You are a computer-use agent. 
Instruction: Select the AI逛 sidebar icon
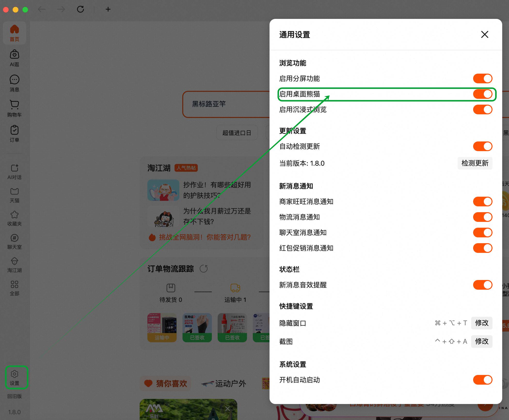[x=15, y=58]
